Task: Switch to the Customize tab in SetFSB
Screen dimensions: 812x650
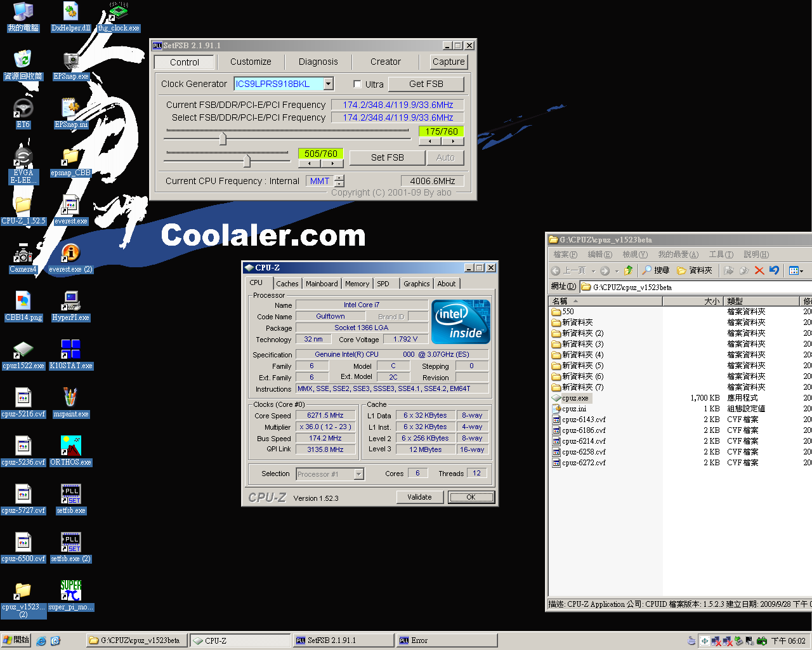Action: (x=251, y=62)
